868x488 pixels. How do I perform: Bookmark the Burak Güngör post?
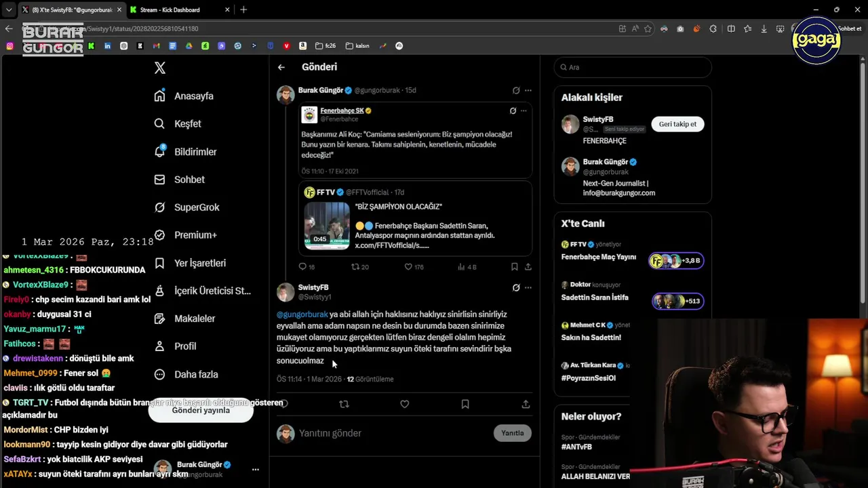(515, 267)
